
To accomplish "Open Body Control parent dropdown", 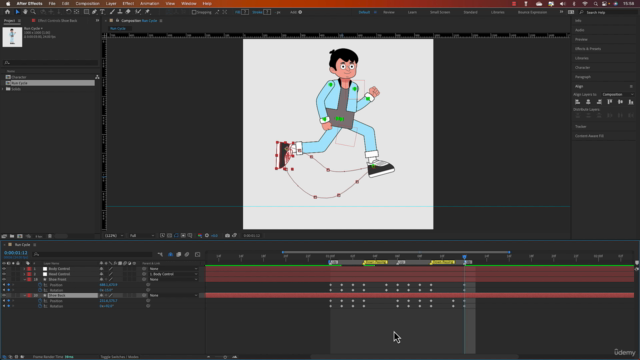I will click(x=173, y=269).
